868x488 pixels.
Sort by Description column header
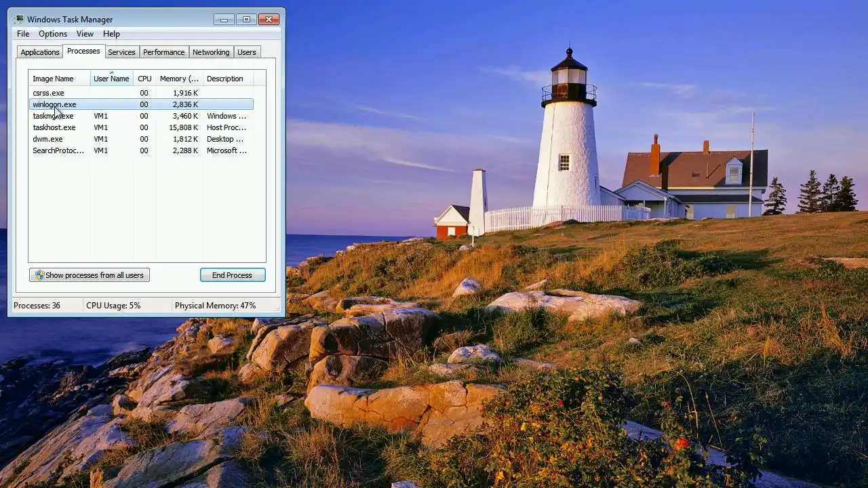(228, 79)
